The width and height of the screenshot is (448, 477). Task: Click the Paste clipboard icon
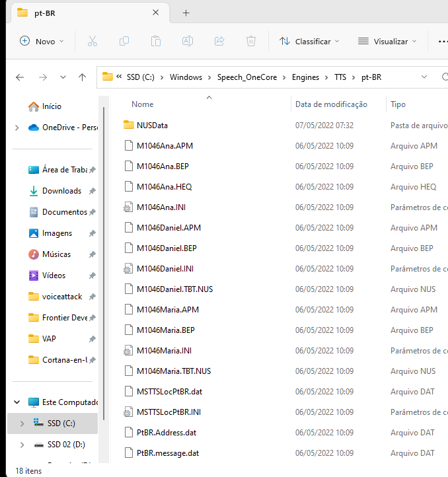(x=156, y=41)
